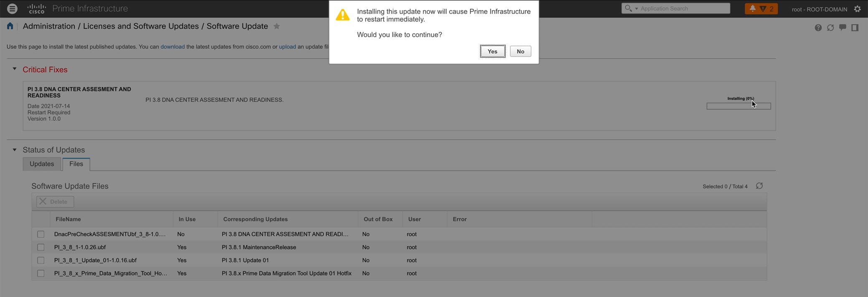The image size is (868, 297).
Task: Check the PI_3_8_1-1.0.26.ubf file row
Action: pyautogui.click(x=41, y=247)
